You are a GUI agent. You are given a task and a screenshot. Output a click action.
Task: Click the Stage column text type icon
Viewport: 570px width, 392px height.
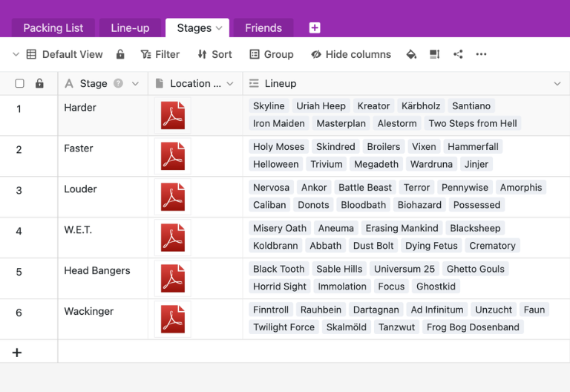[x=69, y=83]
